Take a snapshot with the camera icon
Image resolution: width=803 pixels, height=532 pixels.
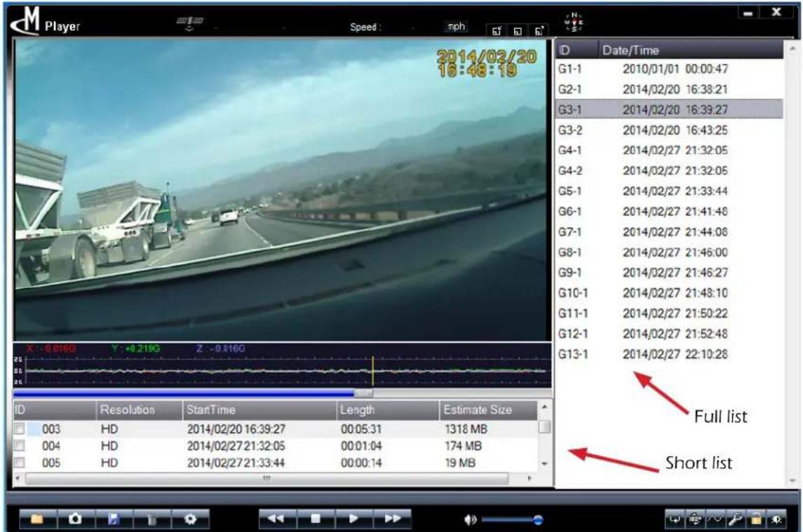pyautogui.click(x=75, y=519)
